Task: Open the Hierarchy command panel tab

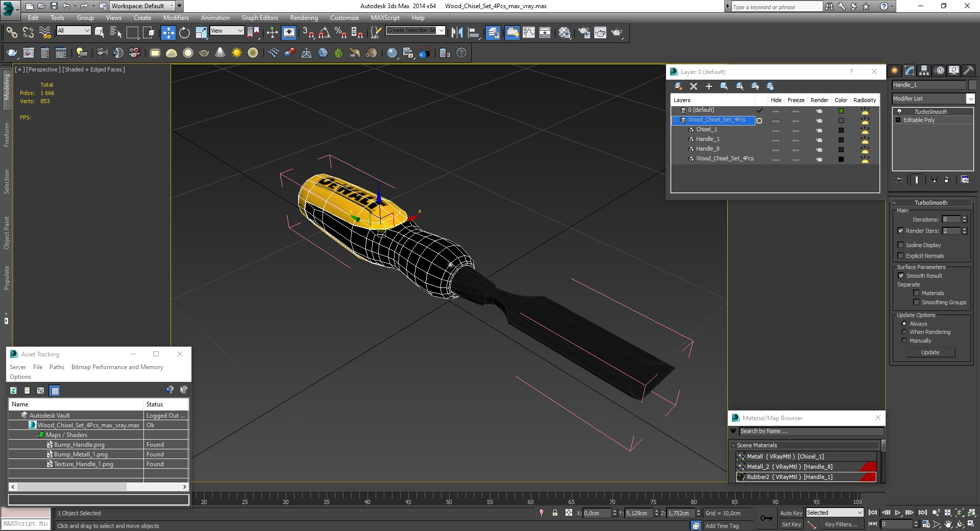Action: pyautogui.click(x=924, y=70)
